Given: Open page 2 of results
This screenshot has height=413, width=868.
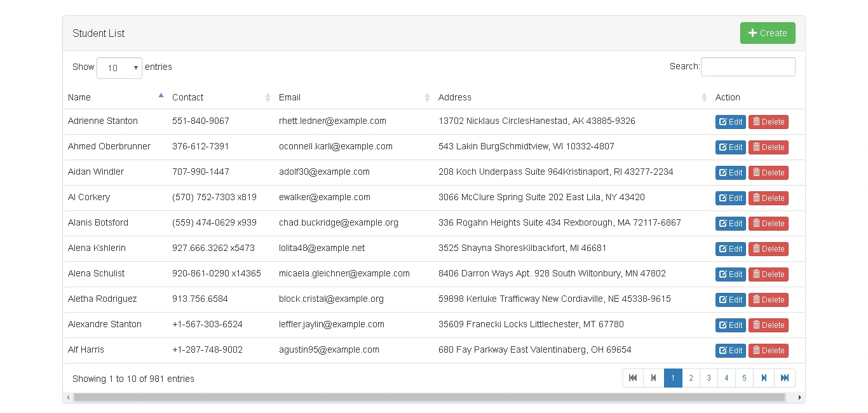Looking at the screenshot, I should (691, 378).
